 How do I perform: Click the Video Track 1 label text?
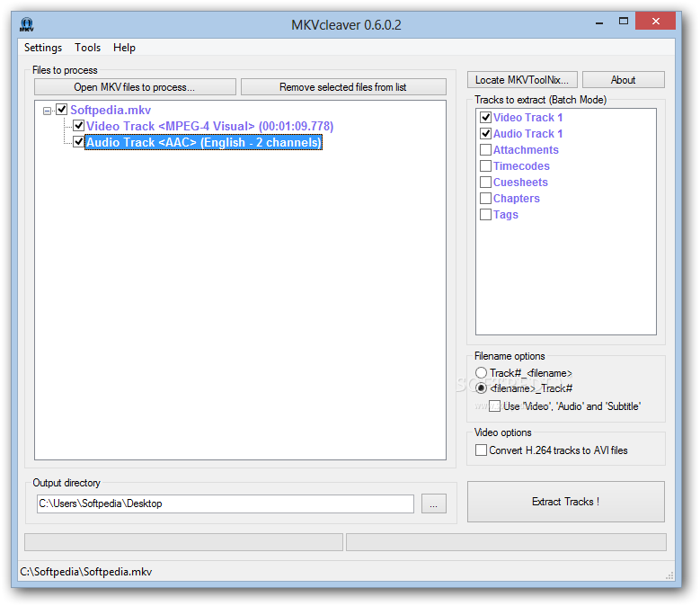(527, 118)
